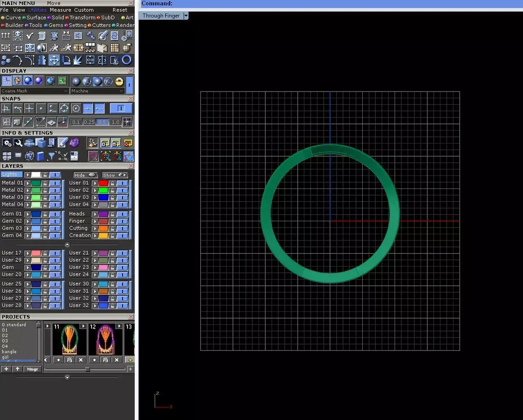Open the Machine render dropdown

coord(97,91)
